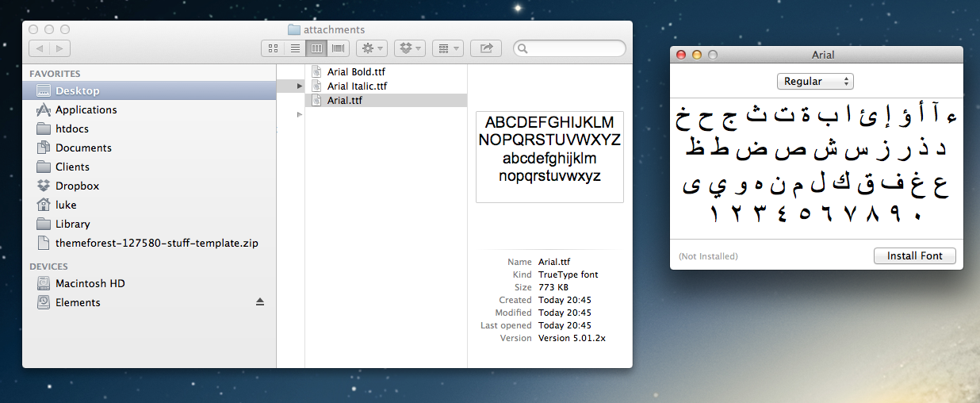Screen dimensions: 980x403
Task: Switch Finder to column view
Action: [x=316, y=48]
